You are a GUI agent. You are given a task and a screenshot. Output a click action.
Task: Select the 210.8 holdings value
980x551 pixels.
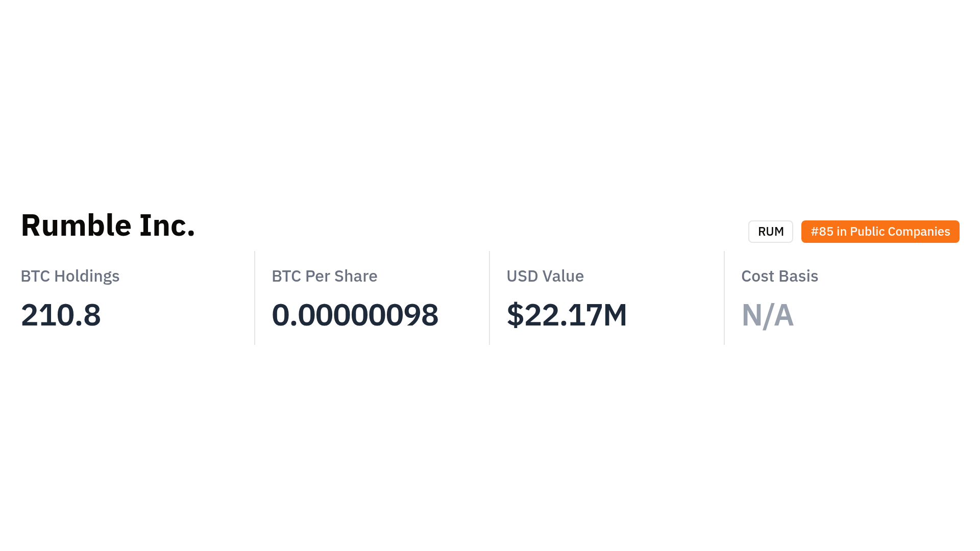(61, 315)
